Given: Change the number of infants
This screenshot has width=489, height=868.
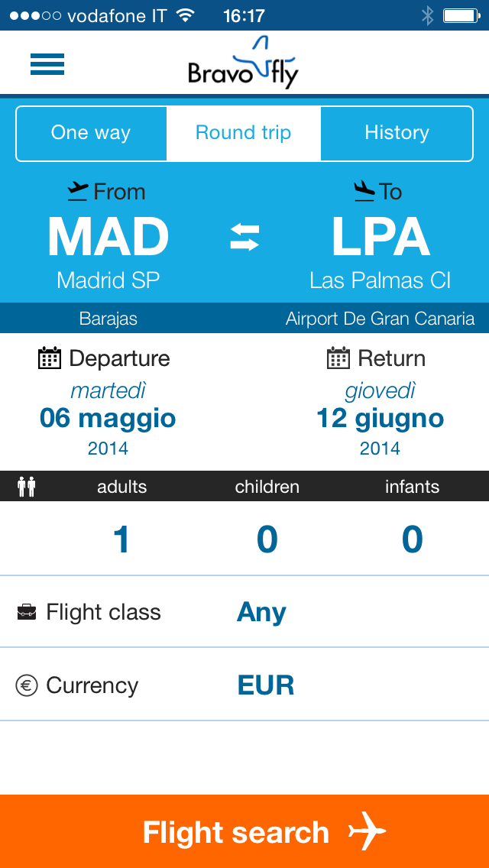Looking at the screenshot, I should [412, 539].
